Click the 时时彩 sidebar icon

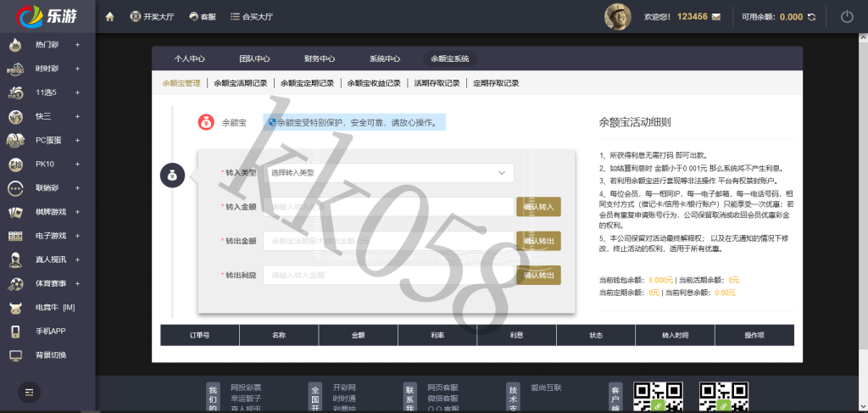15,69
